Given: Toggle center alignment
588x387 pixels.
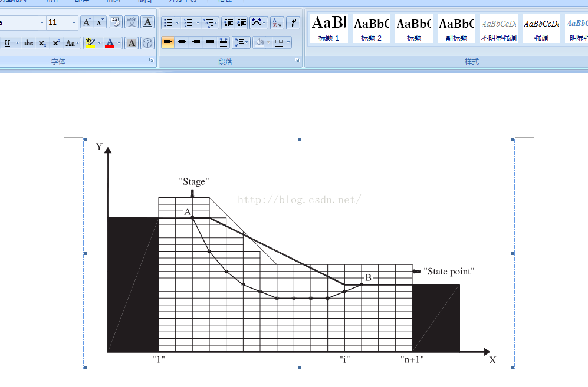Looking at the screenshot, I should click(x=182, y=42).
